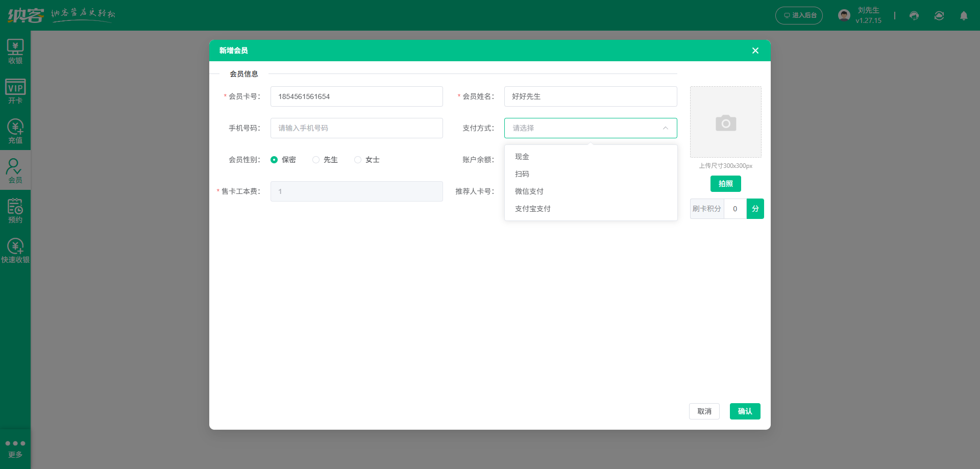Select the 女士 gender radio button
The image size is (980, 469).
click(358, 160)
